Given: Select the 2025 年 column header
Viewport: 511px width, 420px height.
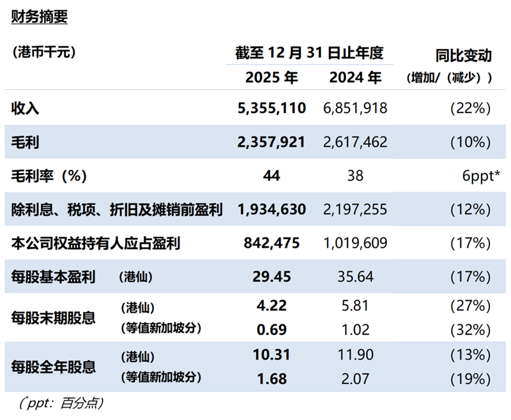Looking at the screenshot, I should click(x=272, y=77).
